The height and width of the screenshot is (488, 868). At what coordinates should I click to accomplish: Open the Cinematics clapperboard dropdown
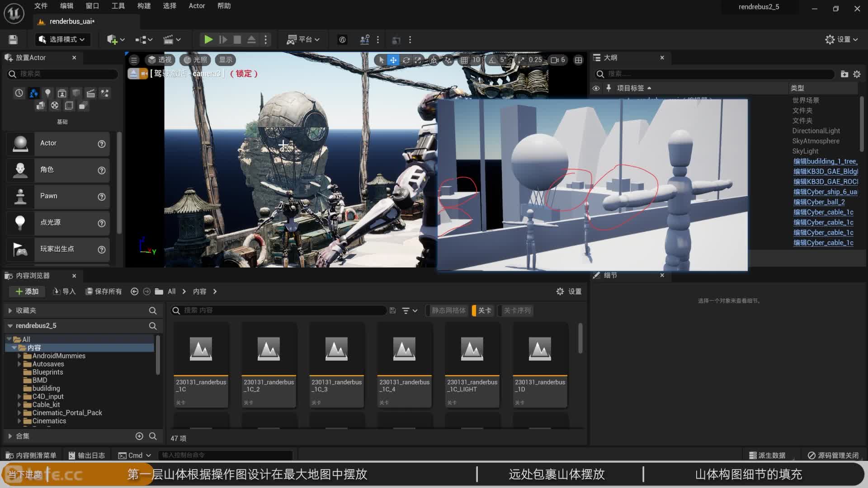click(x=172, y=40)
